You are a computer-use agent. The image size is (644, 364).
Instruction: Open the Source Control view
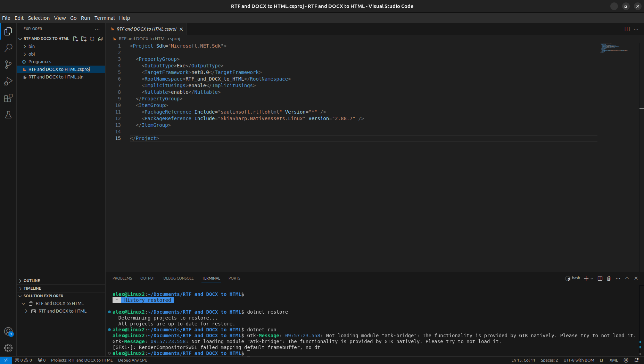pos(8,65)
